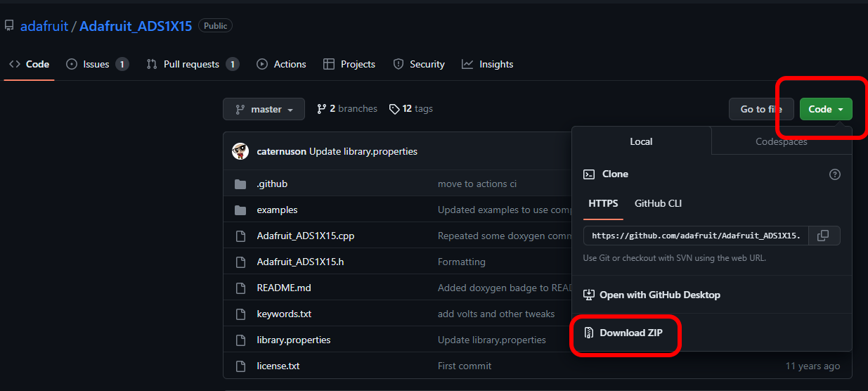This screenshot has height=391, width=868.
Task: Open 'add volts and other tweaks' commit
Action: coord(496,314)
